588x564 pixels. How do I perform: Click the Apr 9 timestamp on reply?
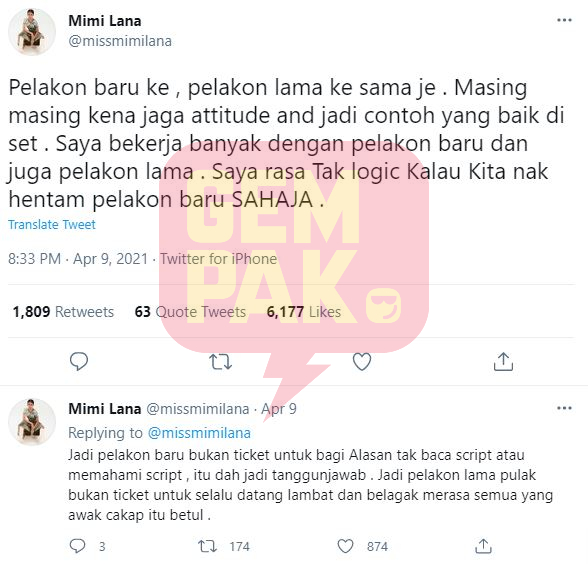tap(279, 409)
